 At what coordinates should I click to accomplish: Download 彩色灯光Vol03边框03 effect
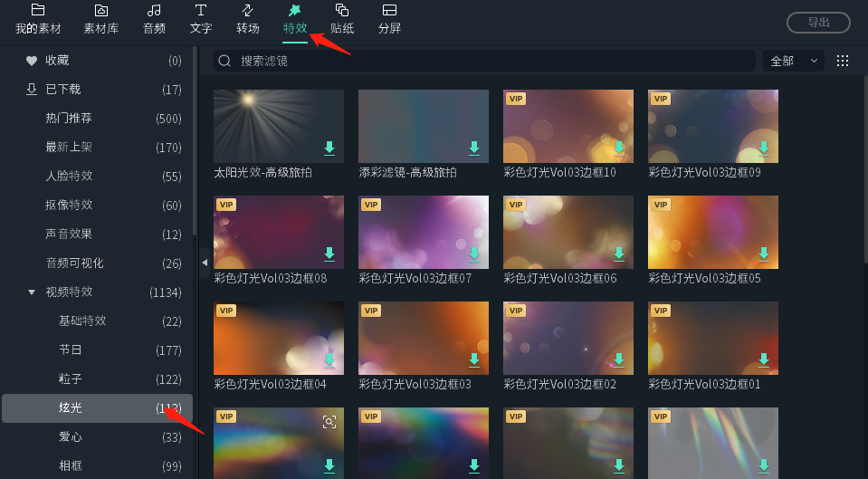(x=474, y=360)
